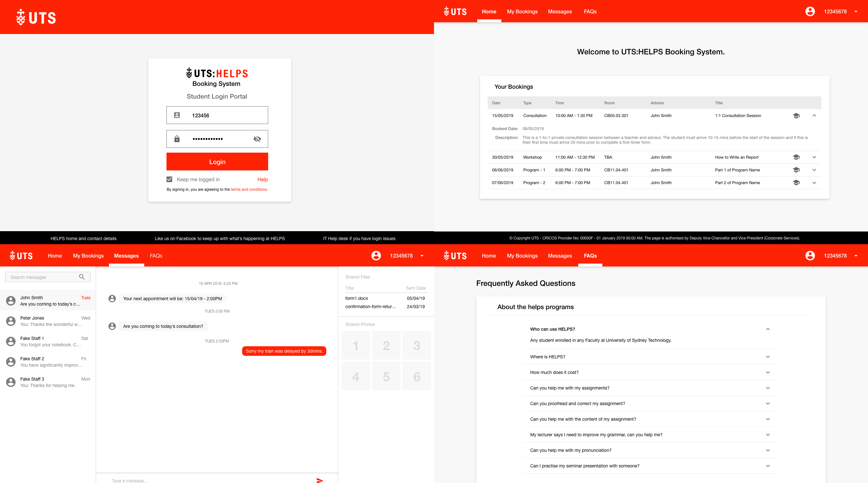Open shared file confirmation-form-retur…

point(371,307)
